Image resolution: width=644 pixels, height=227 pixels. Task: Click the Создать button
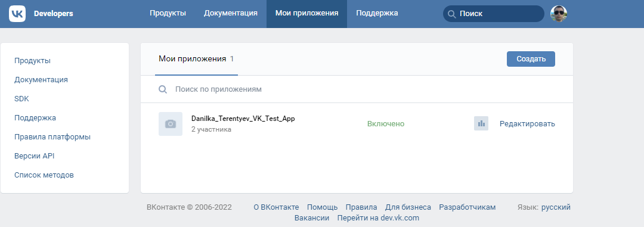(x=531, y=59)
